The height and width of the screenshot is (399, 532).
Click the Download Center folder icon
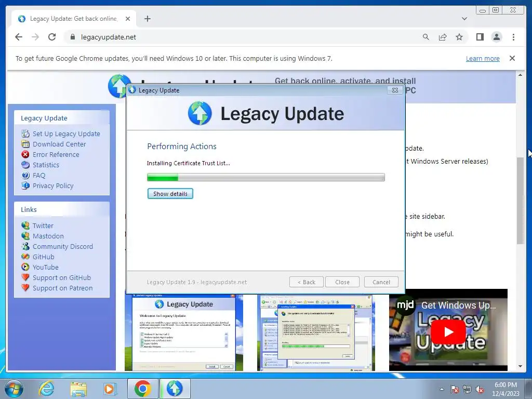point(25,144)
